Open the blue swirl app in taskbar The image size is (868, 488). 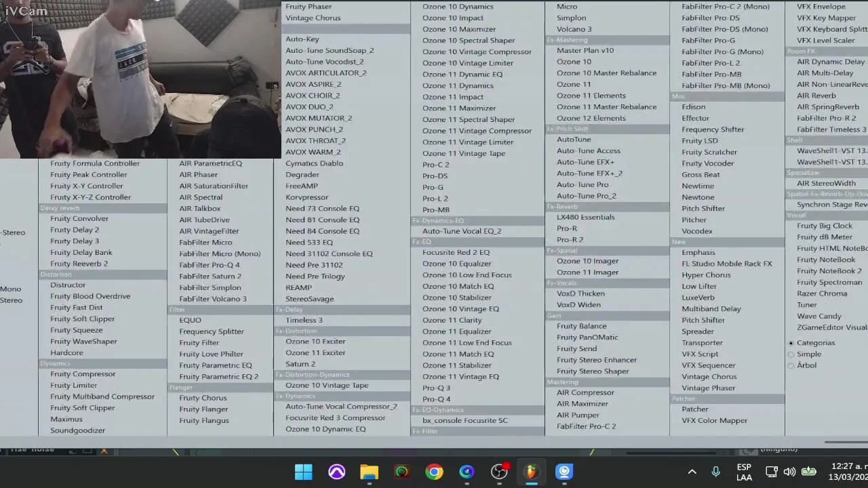(467, 472)
